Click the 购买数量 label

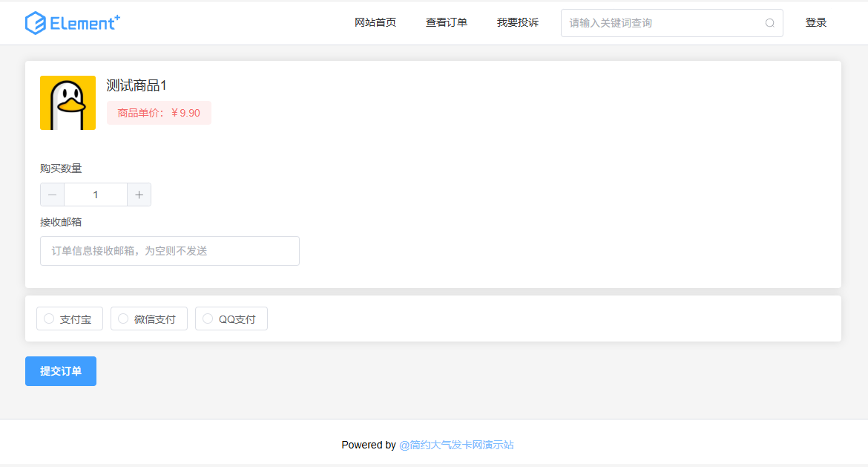[61, 169]
